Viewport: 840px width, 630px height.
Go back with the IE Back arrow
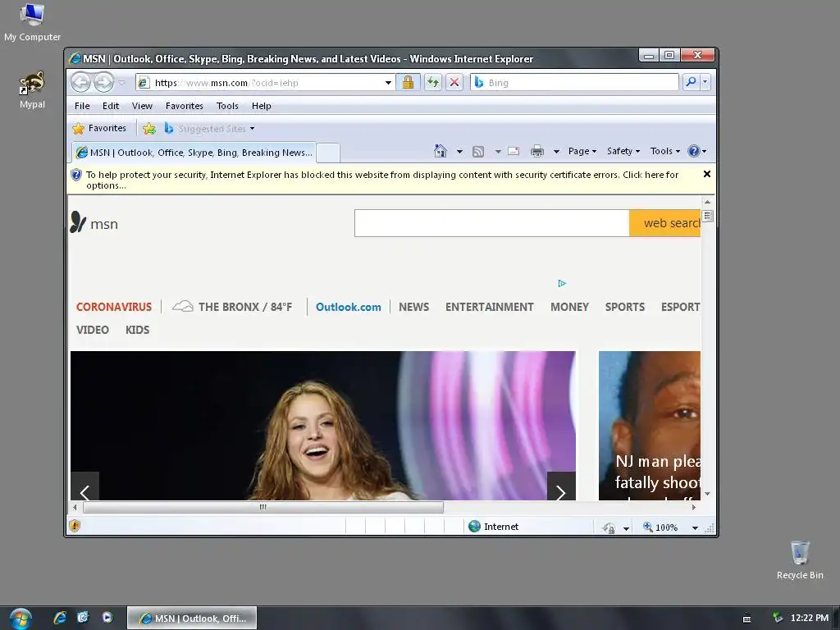[x=81, y=83]
